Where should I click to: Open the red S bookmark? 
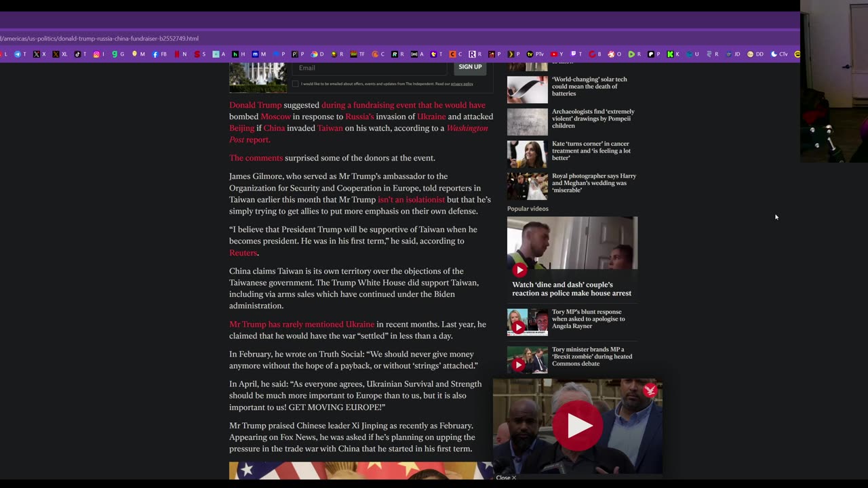click(200, 54)
